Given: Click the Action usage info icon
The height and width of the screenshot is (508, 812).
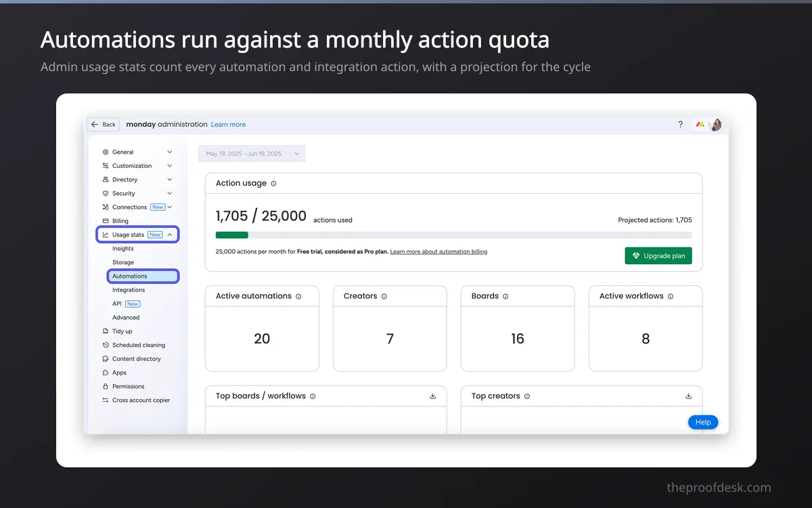Looking at the screenshot, I should (273, 184).
